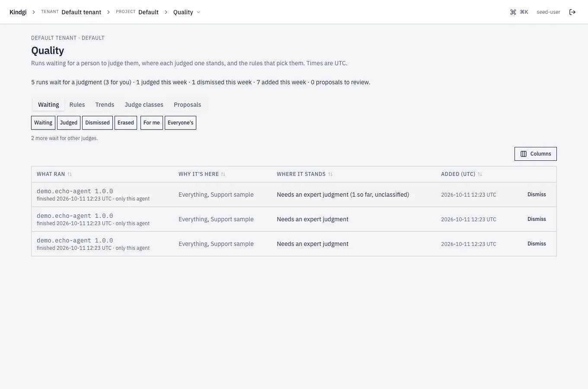Toggle the Waiting filter chip

coord(43,123)
